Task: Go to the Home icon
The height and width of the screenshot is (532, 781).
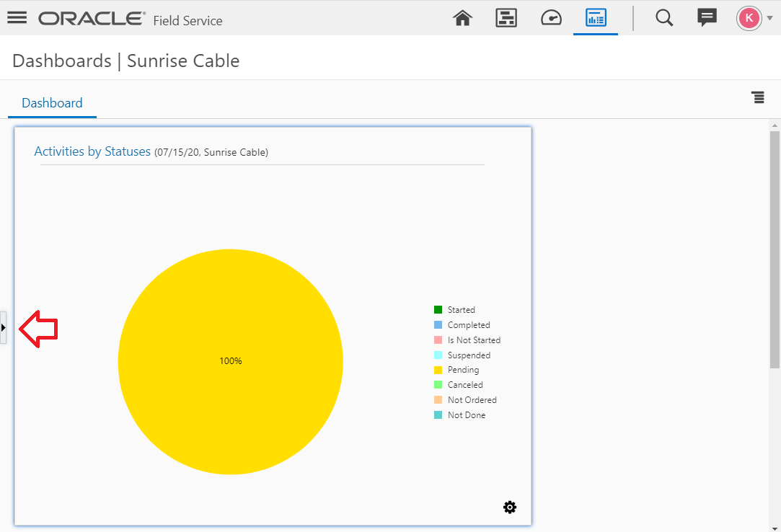Action: pyautogui.click(x=462, y=18)
